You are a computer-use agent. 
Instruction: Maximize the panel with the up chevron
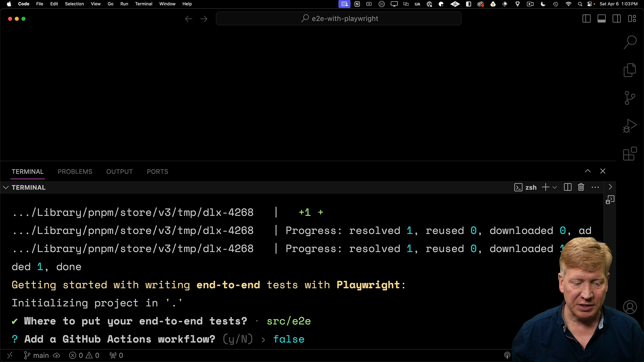click(588, 171)
